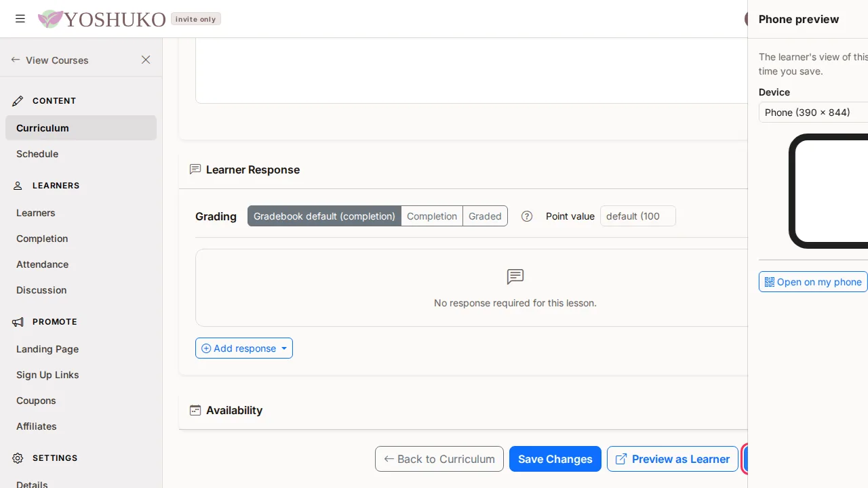The width and height of the screenshot is (868, 488).
Task: Close the course sidebar with X
Action: (146, 60)
